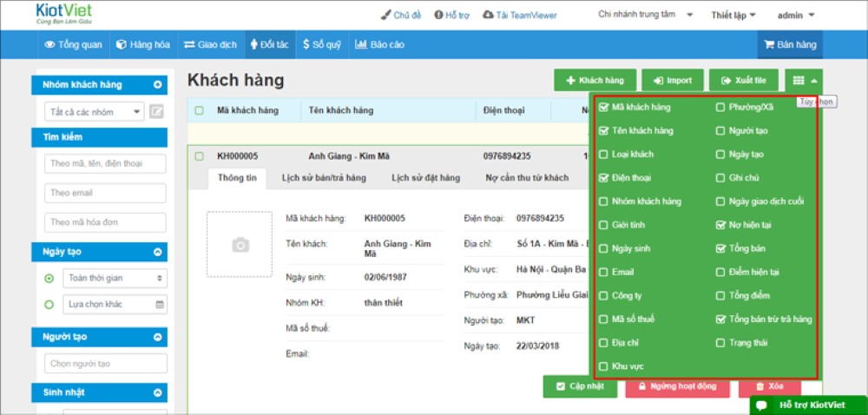Click the KiotViet logo
Image resolution: width=868 pixels, height=415 pixels.
coord(64,14)
